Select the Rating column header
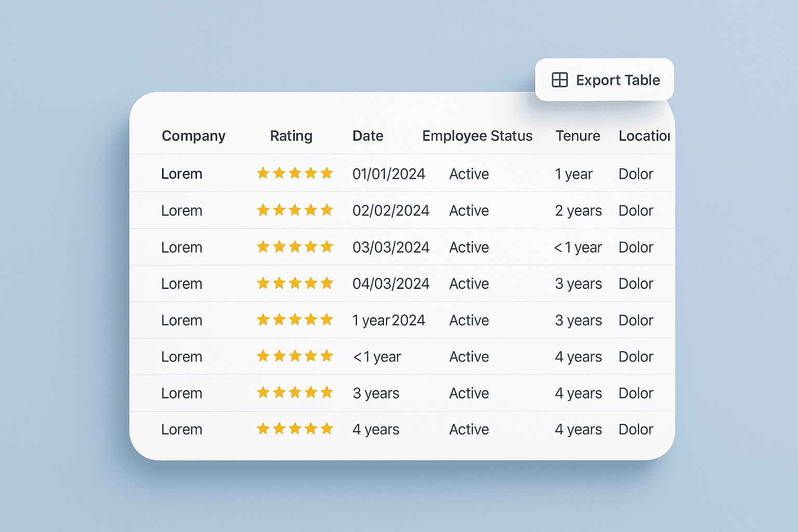This screenshot has width=798, height=532. coord(291,136)
